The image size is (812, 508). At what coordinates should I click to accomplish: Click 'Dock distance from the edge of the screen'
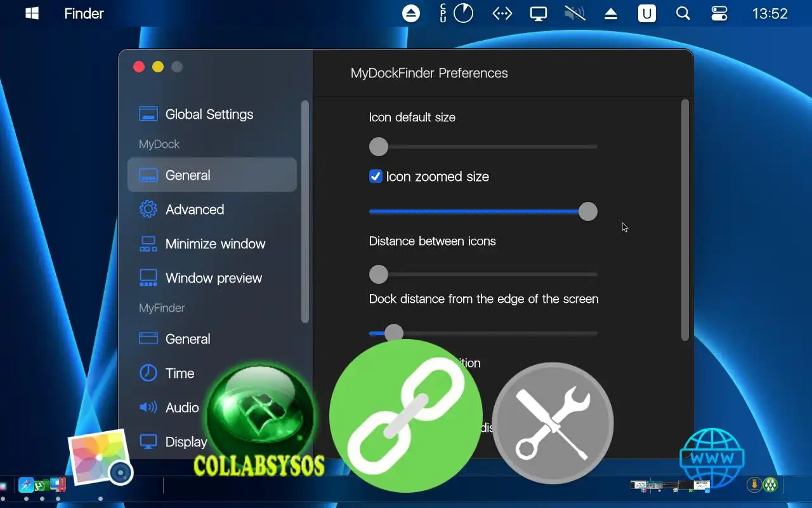[x=484, y=299]
